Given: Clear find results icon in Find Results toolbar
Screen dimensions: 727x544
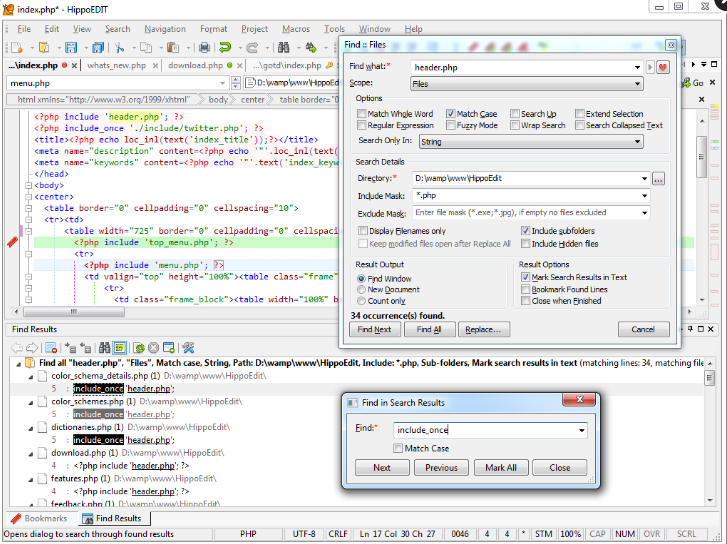Looking at the screenshot, I should coord(51,348).
